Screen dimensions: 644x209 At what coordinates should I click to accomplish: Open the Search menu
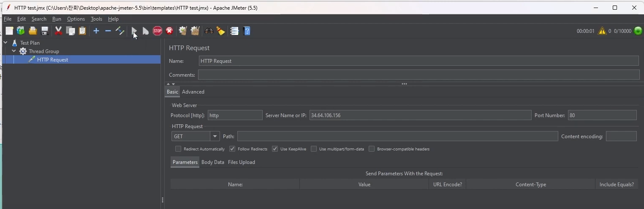point(39,19)
